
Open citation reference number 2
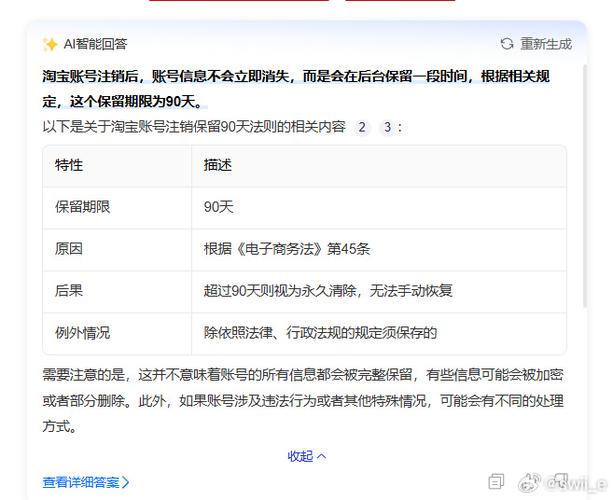pyautogui.click(x=362, y=127)
